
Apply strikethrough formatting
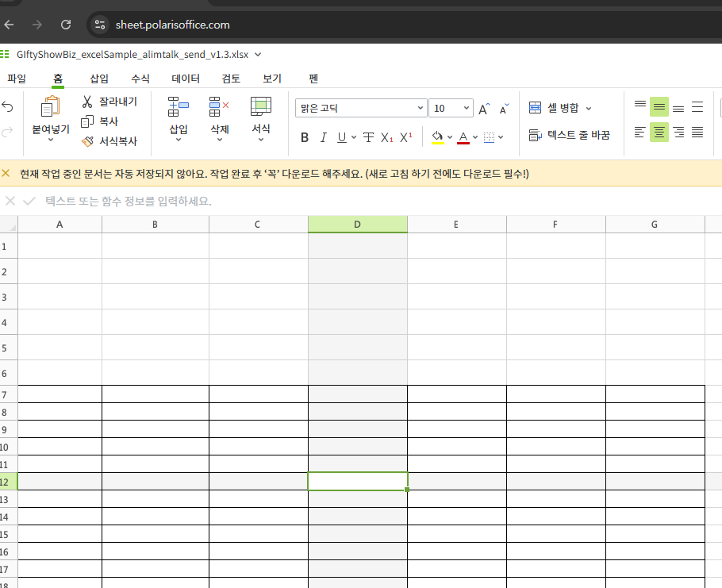(x=367, y=136)
